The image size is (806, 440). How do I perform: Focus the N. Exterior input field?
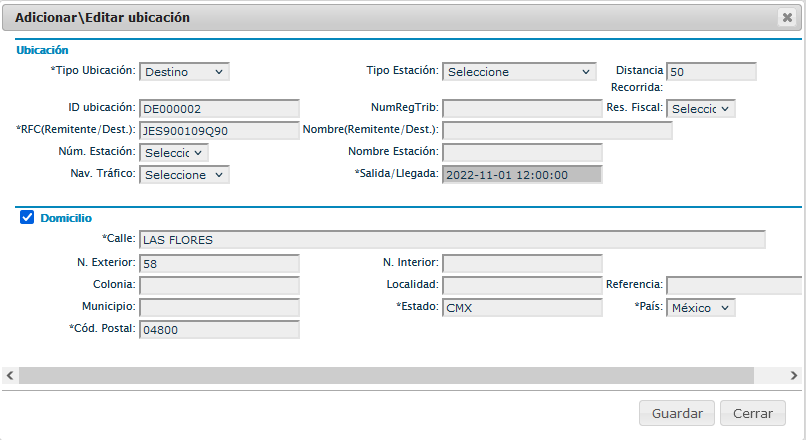tap(219, 263)
